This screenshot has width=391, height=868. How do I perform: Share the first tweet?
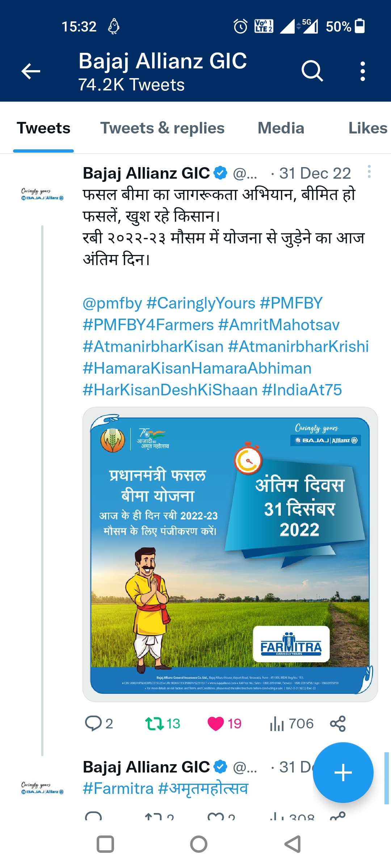[338, 724]
